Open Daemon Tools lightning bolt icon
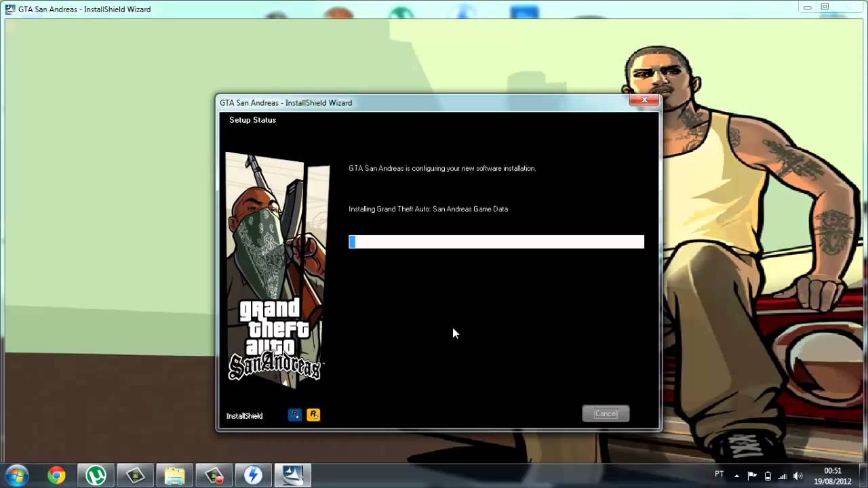The width and height of the screenshot is (868, 488). coord(253,475)
